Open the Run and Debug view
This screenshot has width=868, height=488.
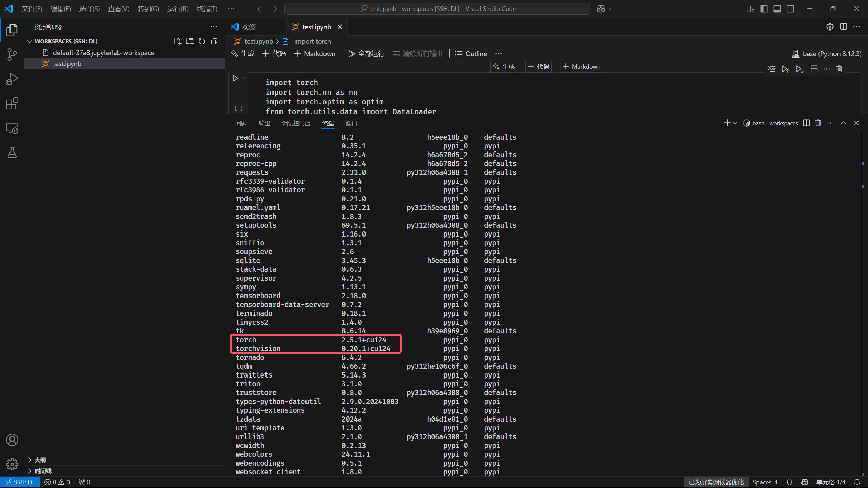click(12, 79)
